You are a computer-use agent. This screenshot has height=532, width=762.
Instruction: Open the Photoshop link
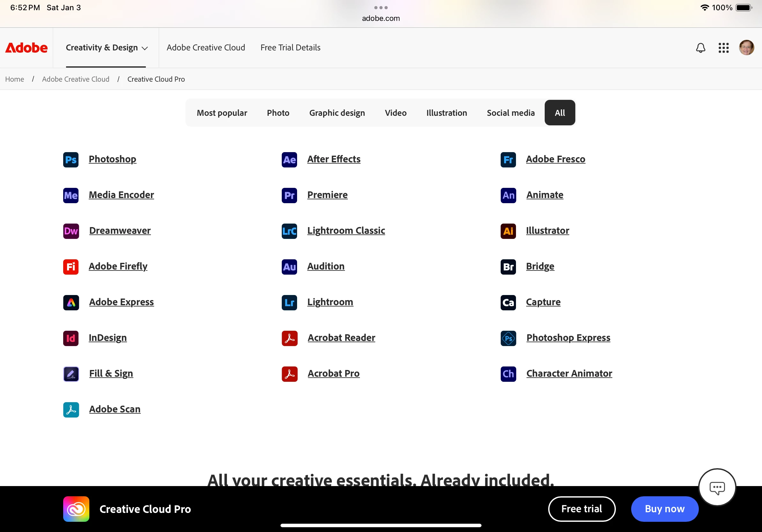click(x=113, y=159)
